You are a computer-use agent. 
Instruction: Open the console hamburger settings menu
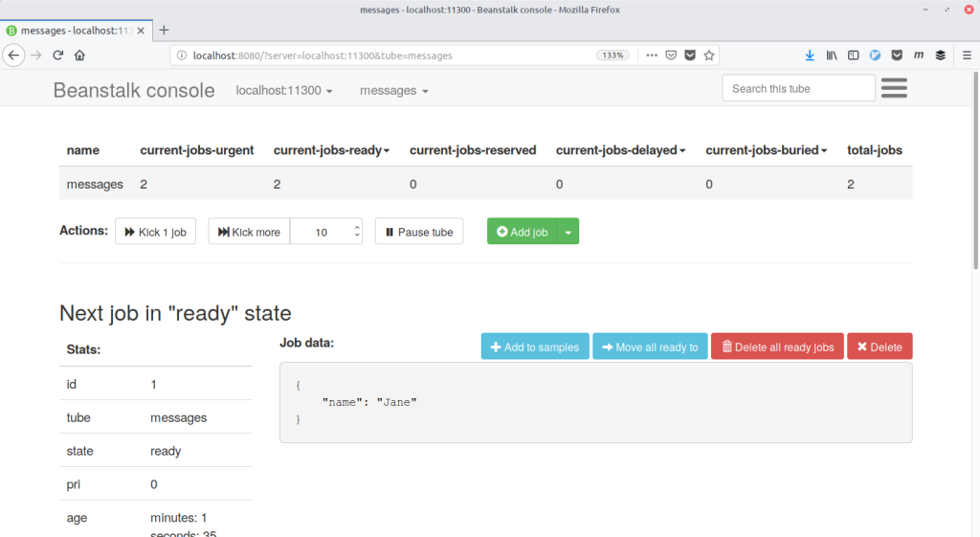click(894, 87)
